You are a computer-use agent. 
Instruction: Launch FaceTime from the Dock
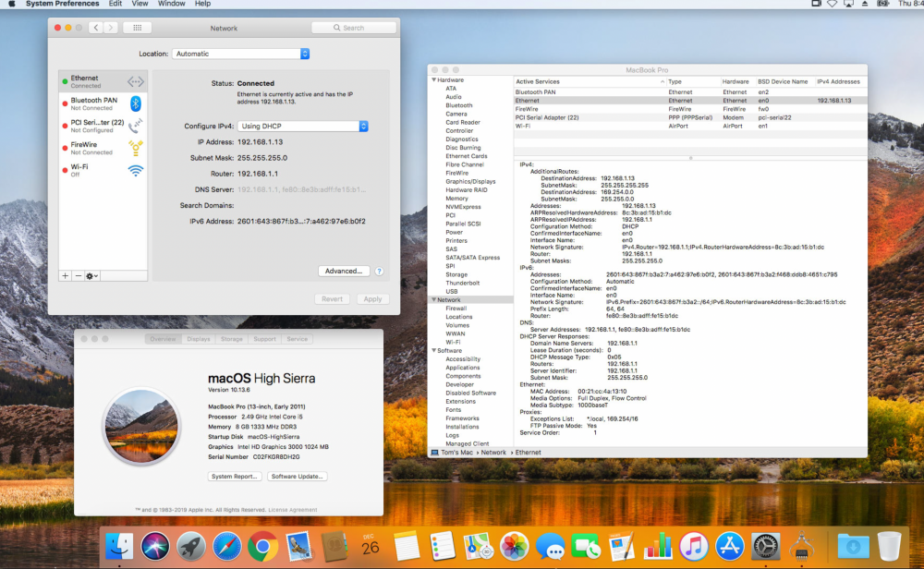[586, 546]
